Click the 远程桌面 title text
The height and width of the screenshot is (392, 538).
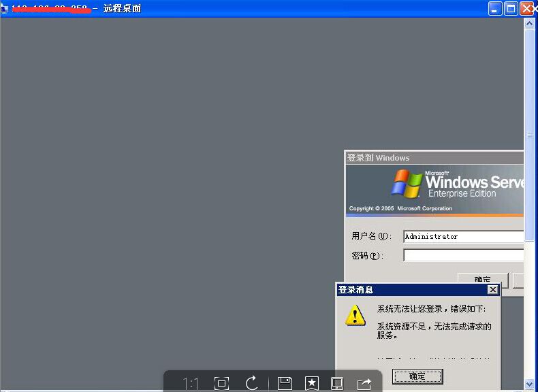[122, 9]
